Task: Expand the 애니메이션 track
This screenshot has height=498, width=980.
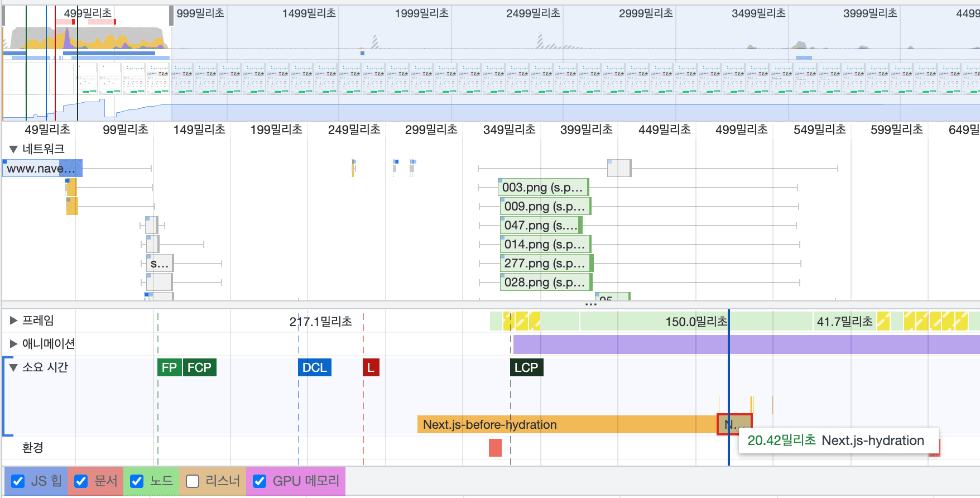Action: [x=13, y=344]
